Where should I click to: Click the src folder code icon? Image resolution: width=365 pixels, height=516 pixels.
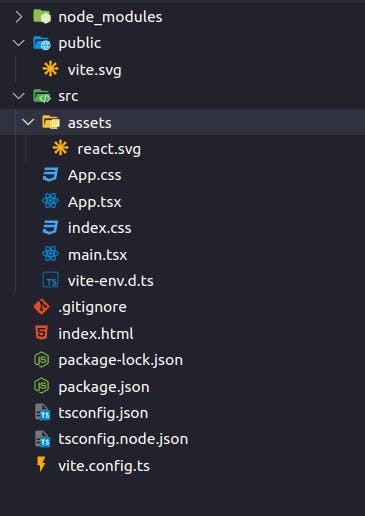[x=42, y=96]
